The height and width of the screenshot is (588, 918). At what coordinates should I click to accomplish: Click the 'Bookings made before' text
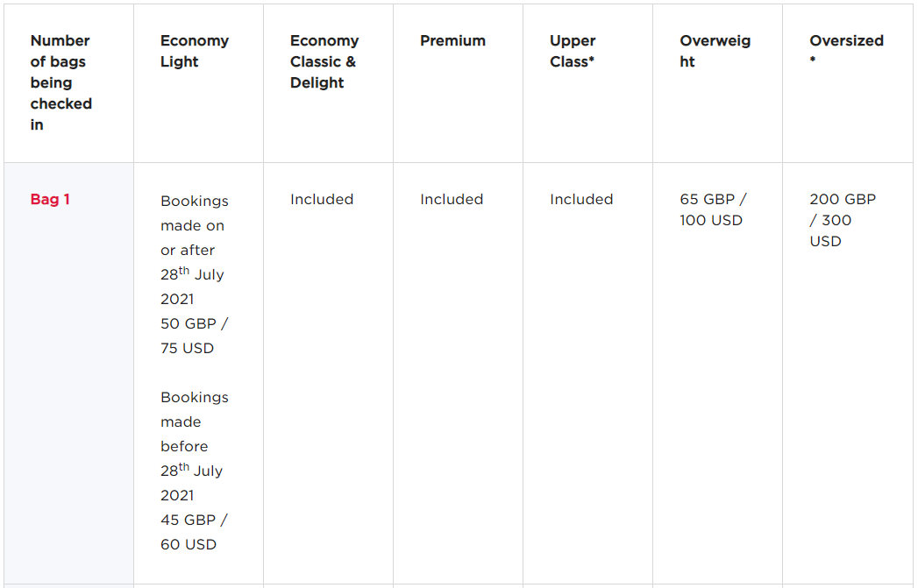pyautogui.click(x=194, y=422)
